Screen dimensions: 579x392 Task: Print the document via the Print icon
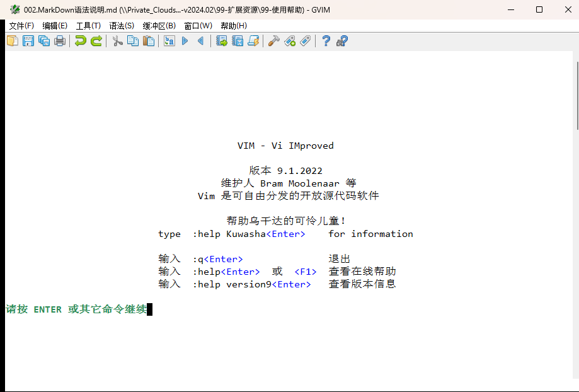point(59,40)
